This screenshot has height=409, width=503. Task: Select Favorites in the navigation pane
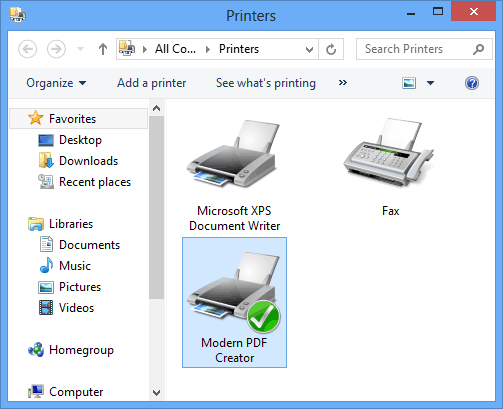78,119
